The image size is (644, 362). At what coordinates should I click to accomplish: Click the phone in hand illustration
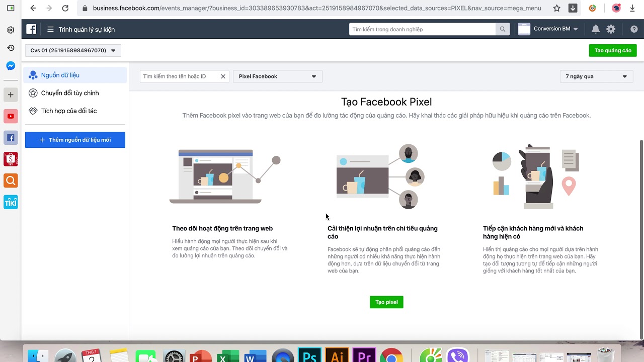click(x=536, y=176)
